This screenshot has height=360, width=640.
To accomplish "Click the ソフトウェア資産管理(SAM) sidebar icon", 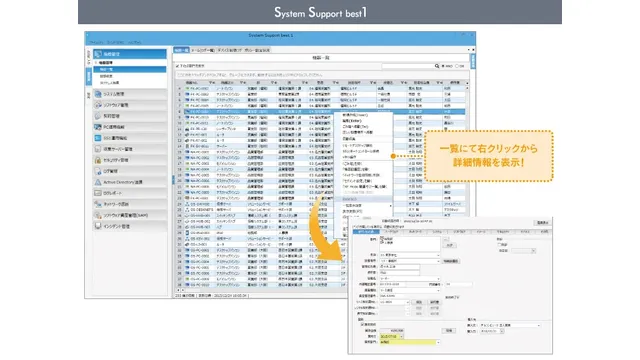I will (x=98, y=215).
